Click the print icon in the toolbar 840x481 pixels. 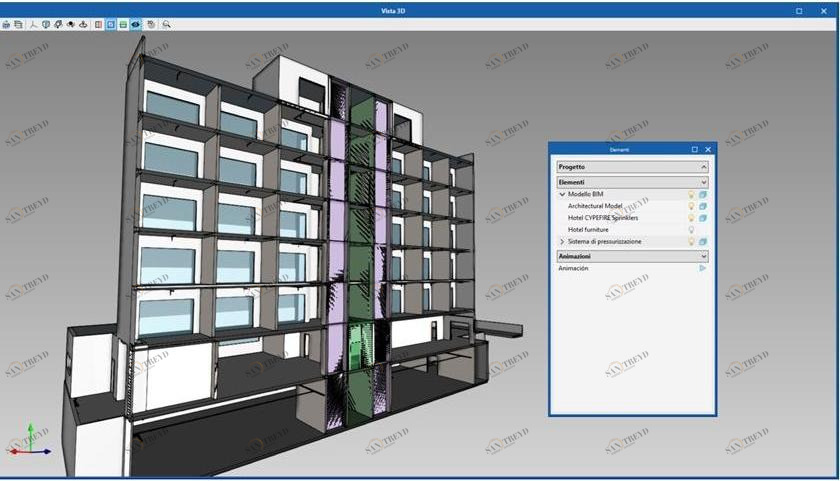click(6, 23)
